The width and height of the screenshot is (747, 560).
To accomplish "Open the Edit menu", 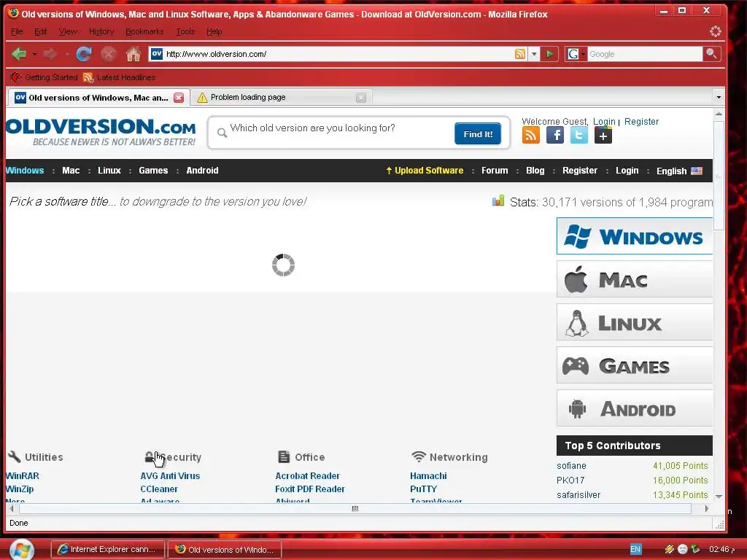I will 41,31.
